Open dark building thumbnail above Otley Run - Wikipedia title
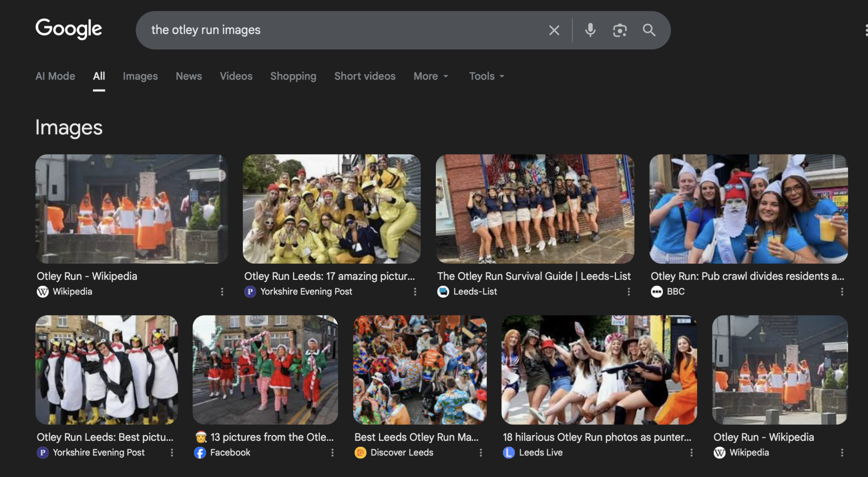 pyautogui.click(x=780, y=370)
